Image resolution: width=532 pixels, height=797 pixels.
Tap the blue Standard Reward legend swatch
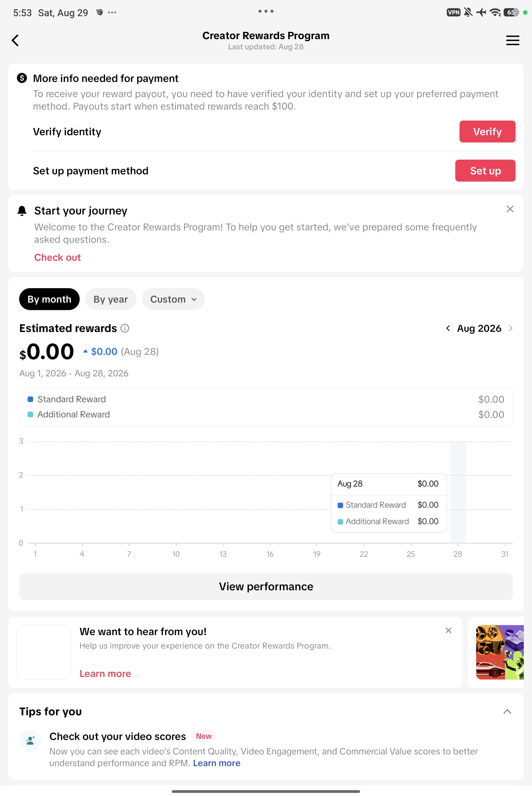[x=30, y=399]
